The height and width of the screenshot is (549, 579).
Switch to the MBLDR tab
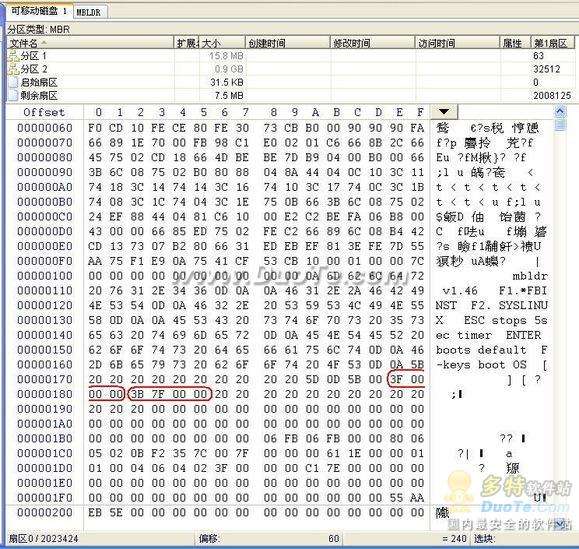pos(89,12)
